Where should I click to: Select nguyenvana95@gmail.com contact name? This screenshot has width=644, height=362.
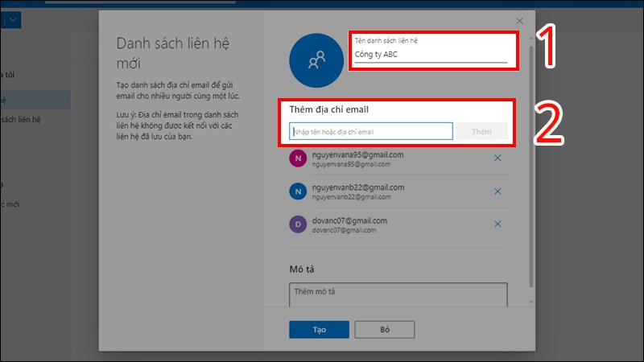point(357,154)
